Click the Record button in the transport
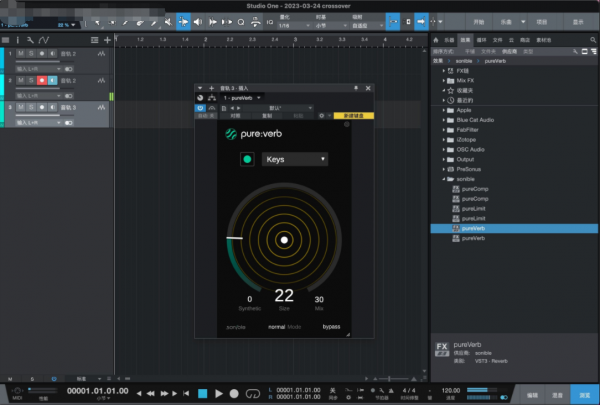 coord(234,393)
